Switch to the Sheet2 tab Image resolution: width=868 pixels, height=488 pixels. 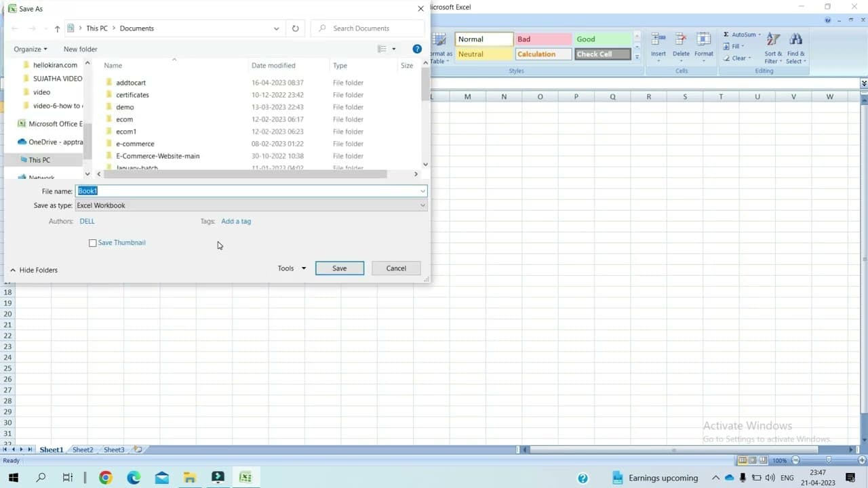(83, 449)
